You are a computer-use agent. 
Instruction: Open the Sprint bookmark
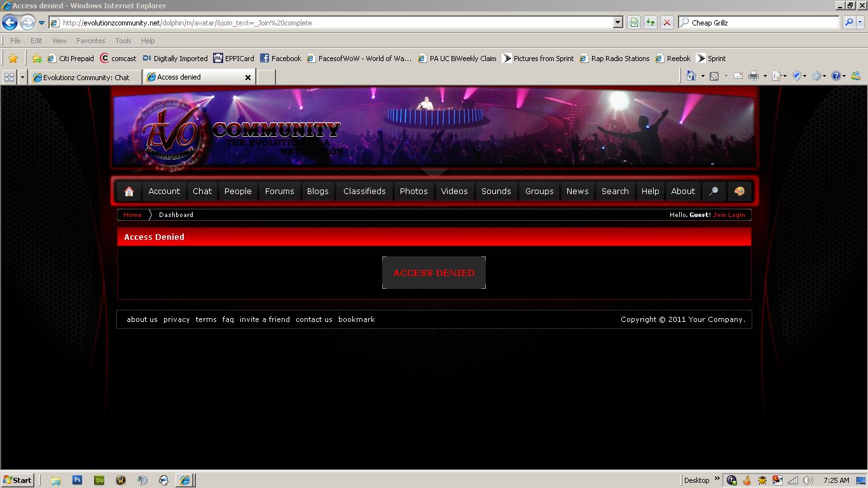(x=712, y=59)
